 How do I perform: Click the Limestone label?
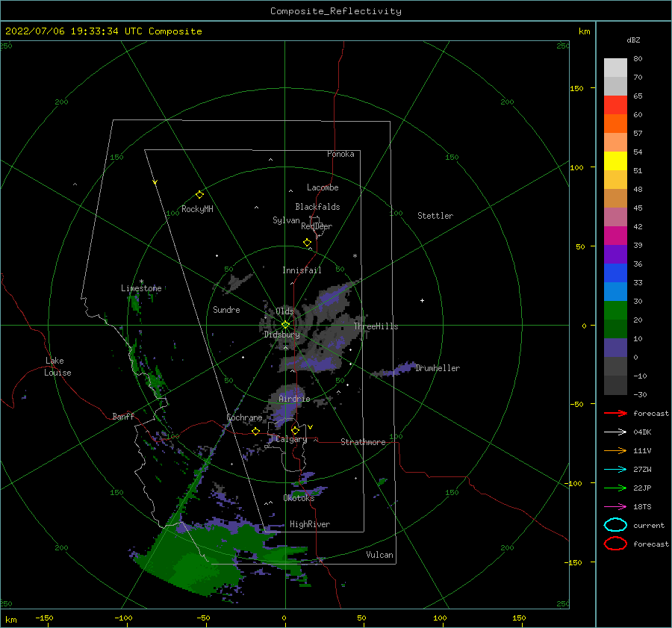point(141,288)
